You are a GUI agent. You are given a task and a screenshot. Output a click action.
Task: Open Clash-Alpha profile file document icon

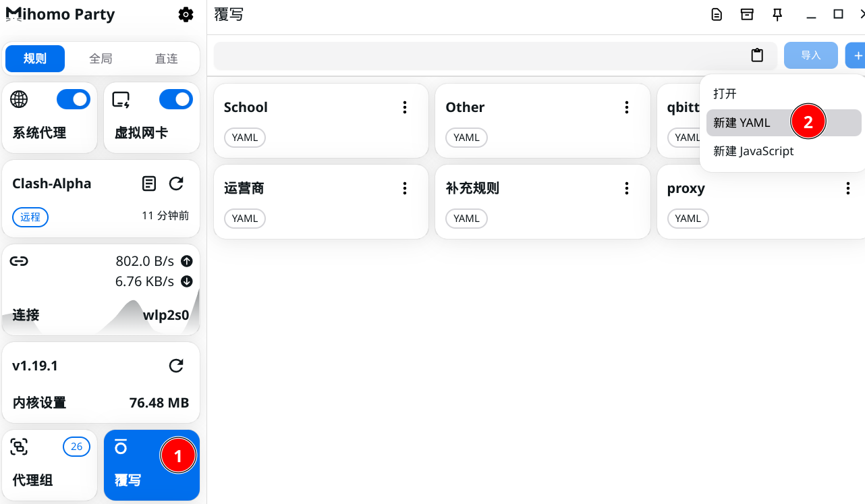(149, 184)
